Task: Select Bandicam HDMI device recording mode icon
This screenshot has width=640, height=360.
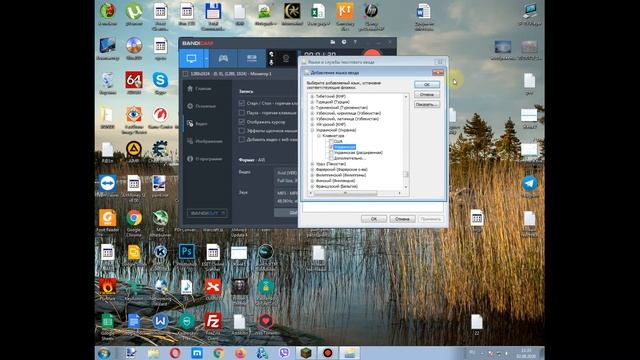Action: pos(251,59)
